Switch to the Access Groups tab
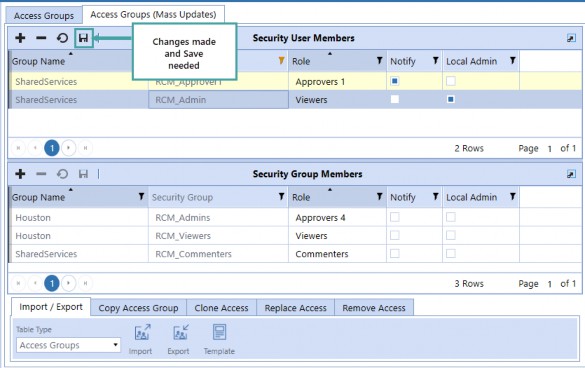This screenshot has width=585, height=368. click(x=44, y=16)
